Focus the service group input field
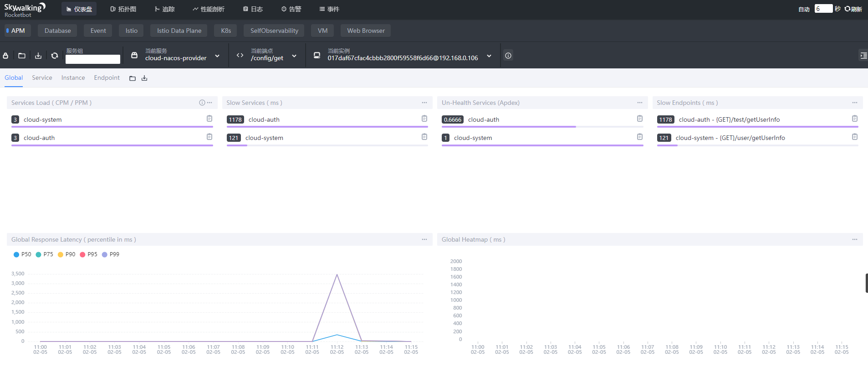The height and width of the screenshot is (388, 868). click(93, 59)
